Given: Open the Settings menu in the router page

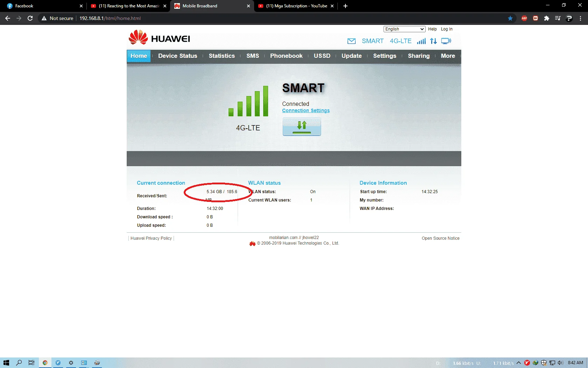Looking at the screenshot, I should click(x=385, y=56).
